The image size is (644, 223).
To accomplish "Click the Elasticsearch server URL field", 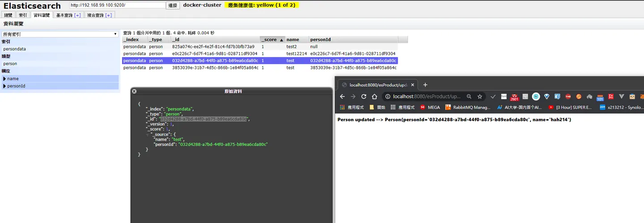I will tap(118, 5).
